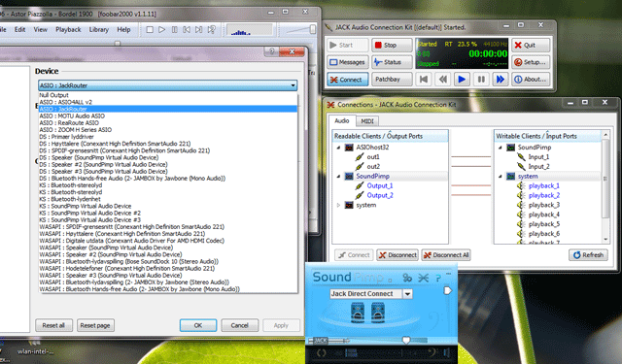Viewport: 622px width, 364px height.
Task: Click Reset page button
Action: click(x=95, y=325)
